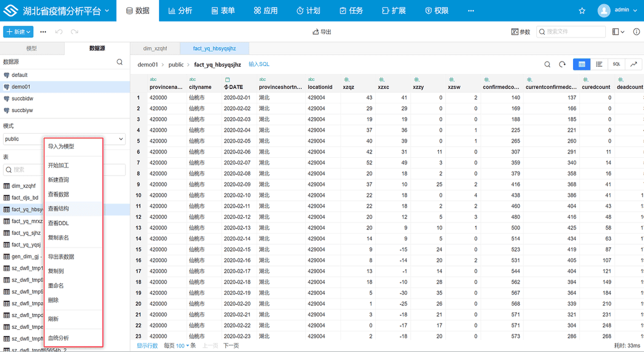Click the star favorites icon in header

582,11
